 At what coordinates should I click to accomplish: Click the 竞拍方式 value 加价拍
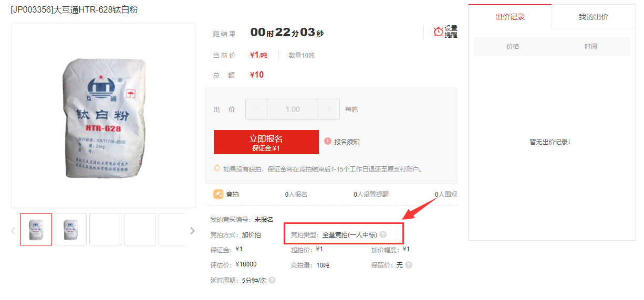[251, 235]
